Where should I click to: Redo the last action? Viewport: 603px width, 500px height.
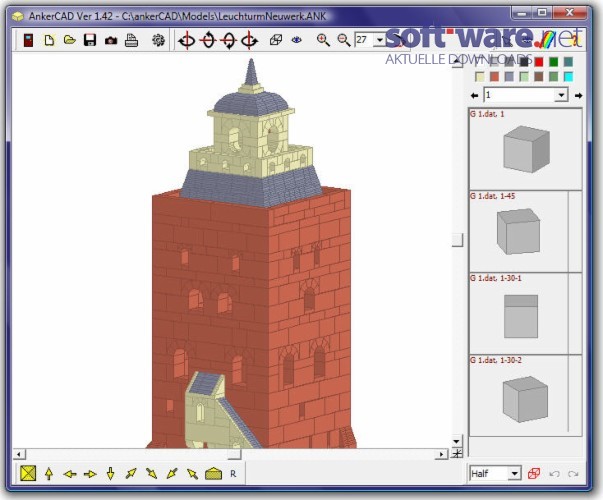tap(573, 474)
